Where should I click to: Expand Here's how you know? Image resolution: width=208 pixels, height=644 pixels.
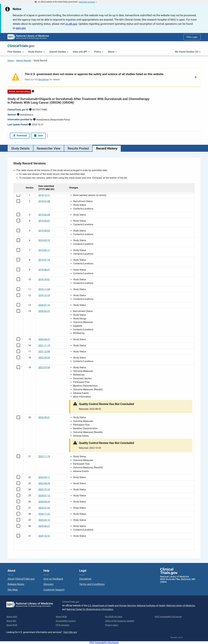click(88, 2)
